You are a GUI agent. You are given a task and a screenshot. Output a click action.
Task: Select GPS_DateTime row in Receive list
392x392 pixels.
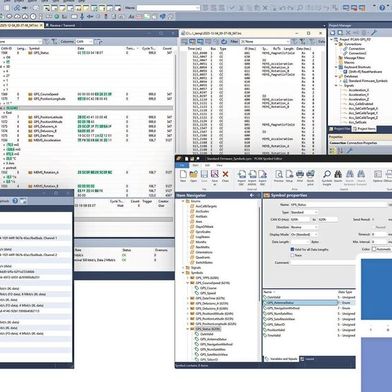coord(87,136)
